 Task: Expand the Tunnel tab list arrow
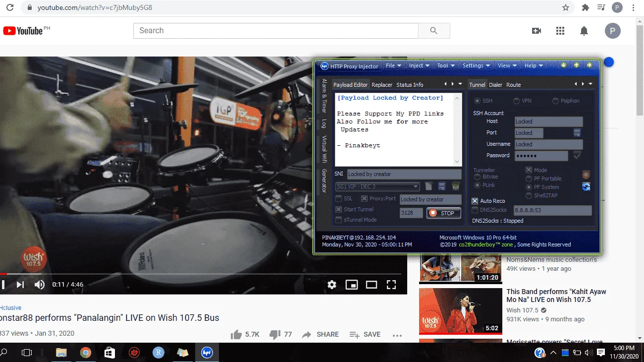(x=591, y=84)
